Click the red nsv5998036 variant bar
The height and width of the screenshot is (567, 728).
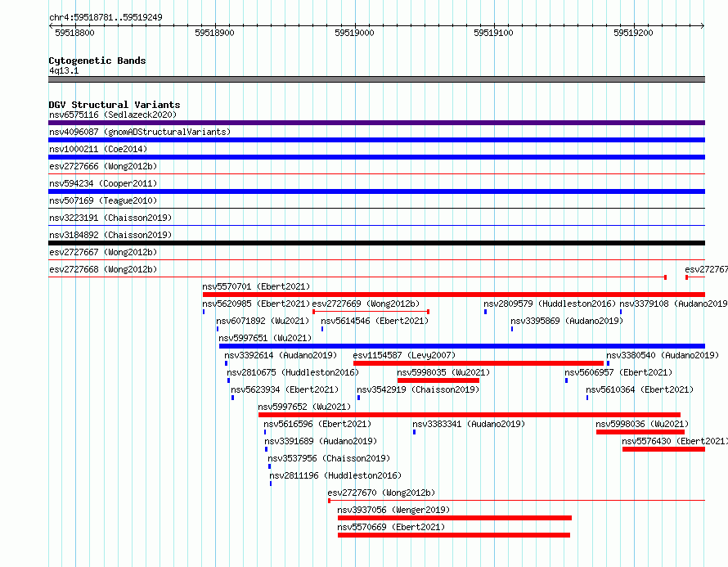click(x=640, y=432)
